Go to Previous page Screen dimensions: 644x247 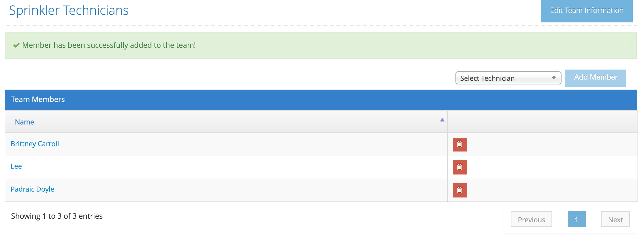coord(531,219)
